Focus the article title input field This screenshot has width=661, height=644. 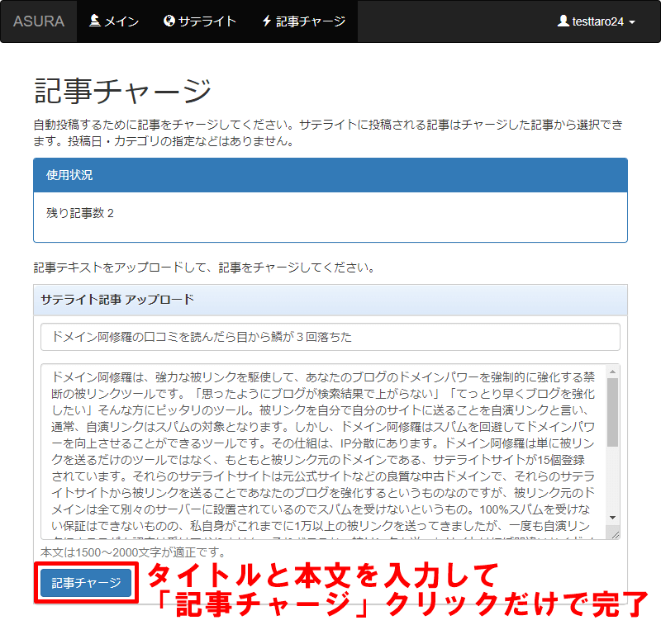(x=330, y=337)
